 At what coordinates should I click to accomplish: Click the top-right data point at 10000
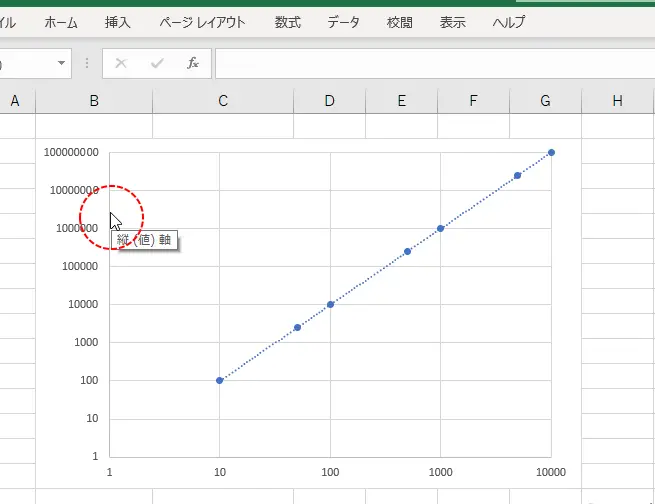(x=551, y=153)
